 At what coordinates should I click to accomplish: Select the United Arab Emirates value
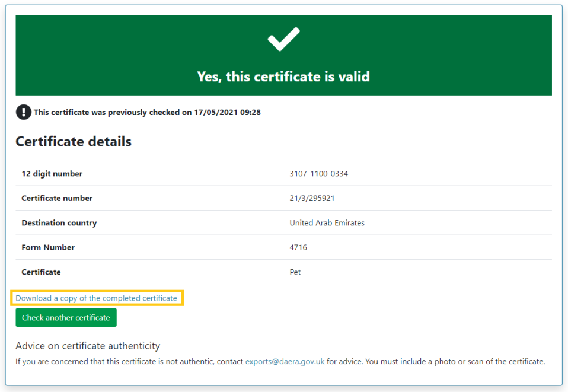327,223
